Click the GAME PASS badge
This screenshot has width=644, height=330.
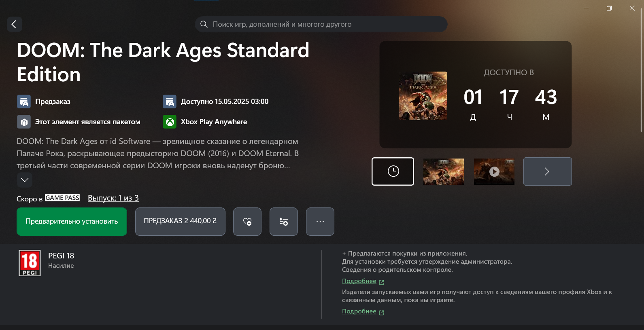point(62,198)
